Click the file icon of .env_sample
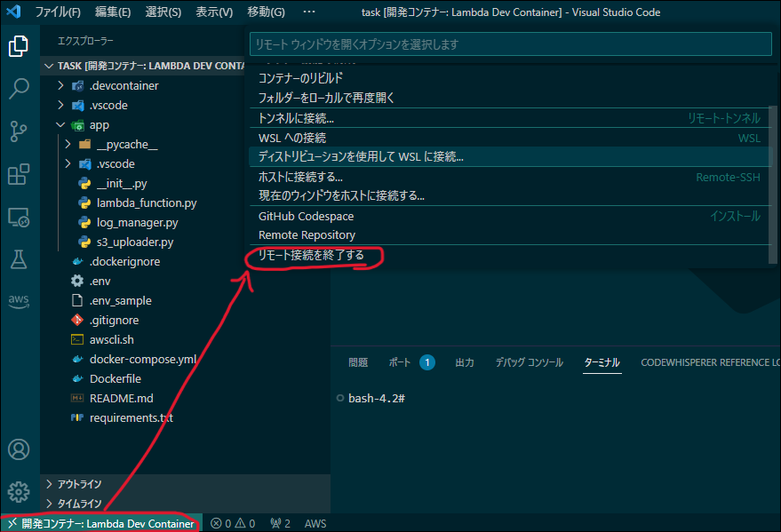The height and width of the screenshot is (532, 781). [x=77, y=300]
